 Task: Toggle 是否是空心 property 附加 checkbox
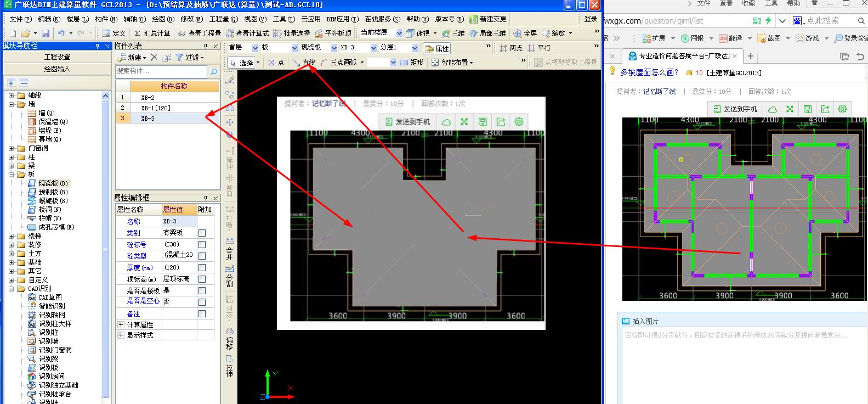202,302
